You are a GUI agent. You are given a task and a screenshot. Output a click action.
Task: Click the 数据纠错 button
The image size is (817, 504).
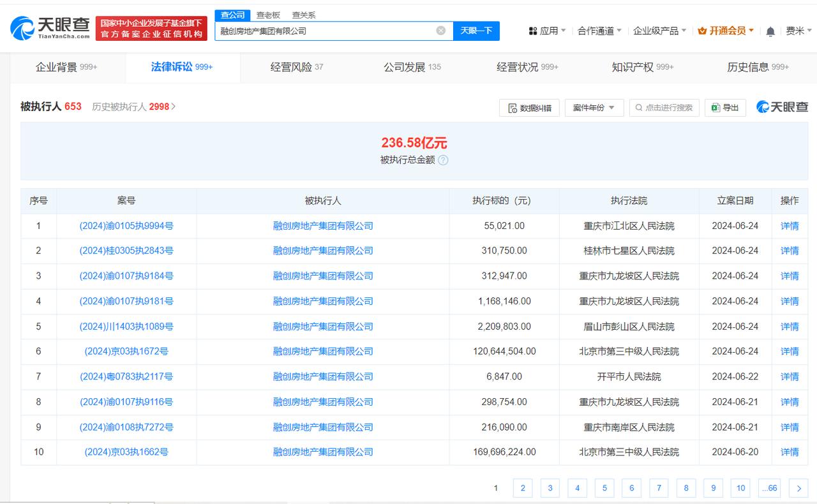click(x=529, y=108)
